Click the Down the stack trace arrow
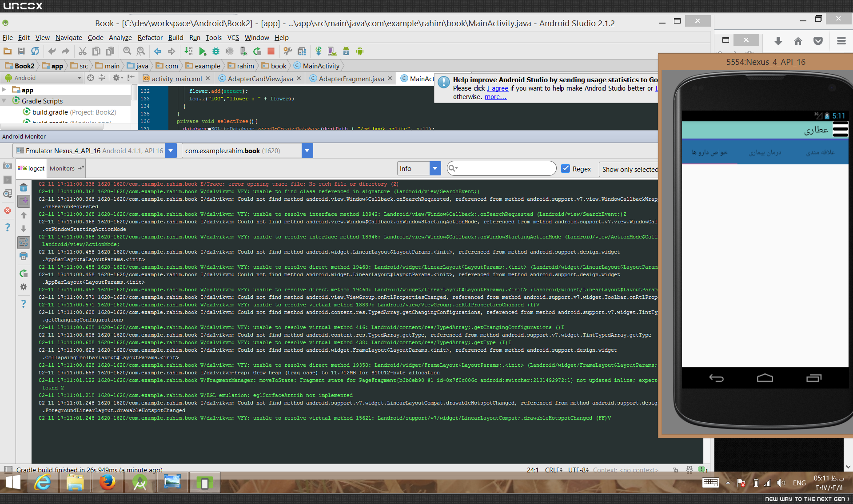Image resolution: width=853 pixels, height=504 pixels. 24,229
